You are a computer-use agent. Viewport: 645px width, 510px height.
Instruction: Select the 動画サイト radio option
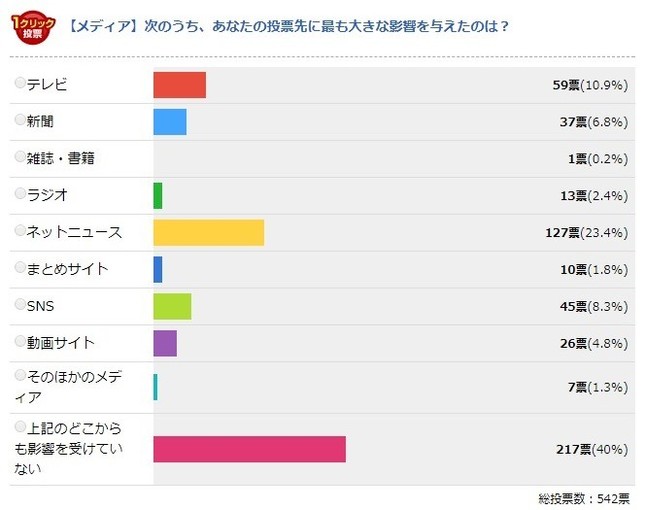[x=20, y=342]
